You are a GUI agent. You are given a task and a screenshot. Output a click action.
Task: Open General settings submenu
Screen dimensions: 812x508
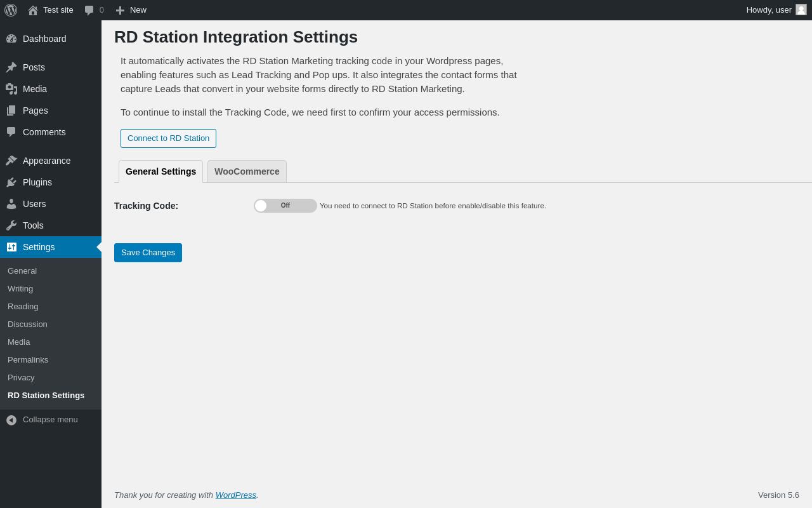click(x=51, y=271)
